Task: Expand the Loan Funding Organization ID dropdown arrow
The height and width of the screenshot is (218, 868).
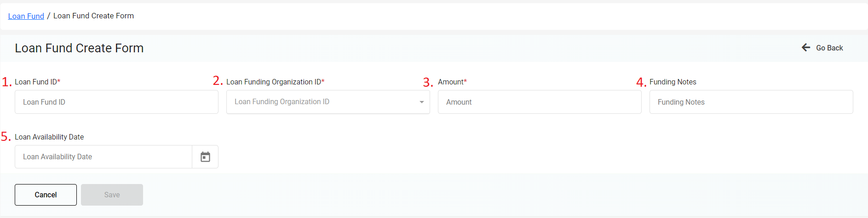Action: (422, 102)
